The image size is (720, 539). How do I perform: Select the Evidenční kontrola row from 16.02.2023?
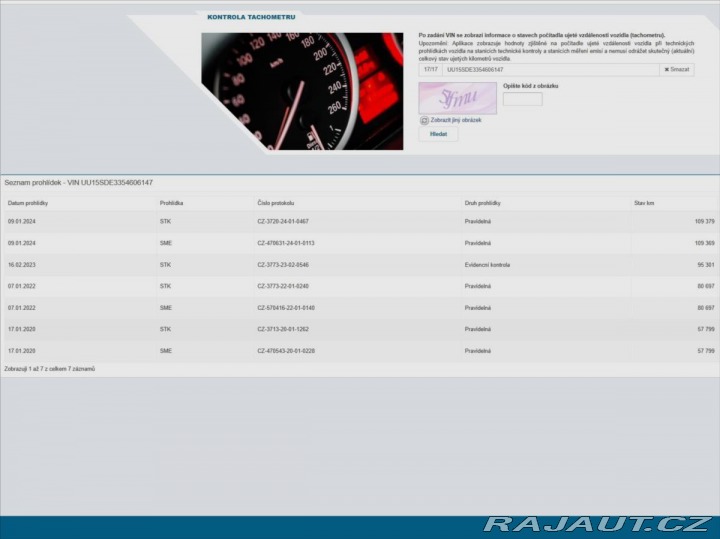[x=487, y=265]
